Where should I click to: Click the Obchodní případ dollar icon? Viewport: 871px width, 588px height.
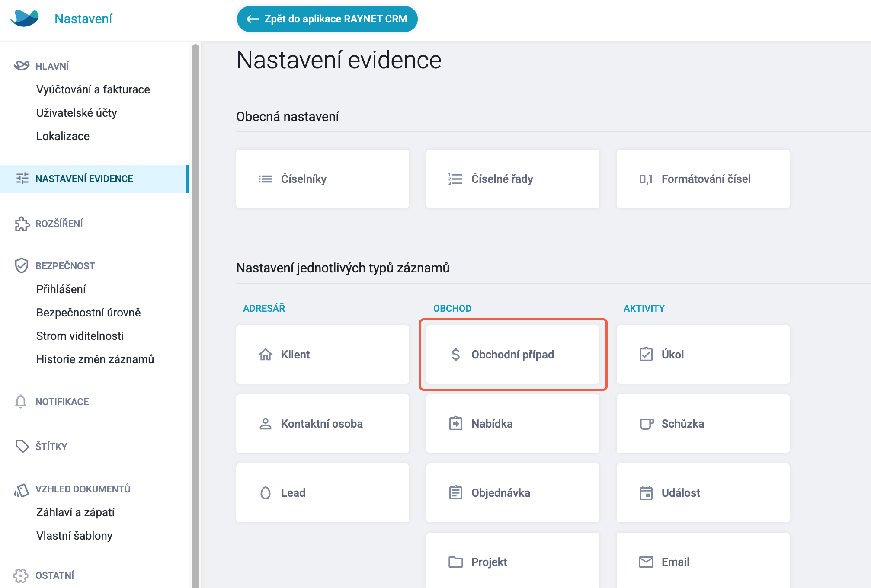click(x=456, y=355)
